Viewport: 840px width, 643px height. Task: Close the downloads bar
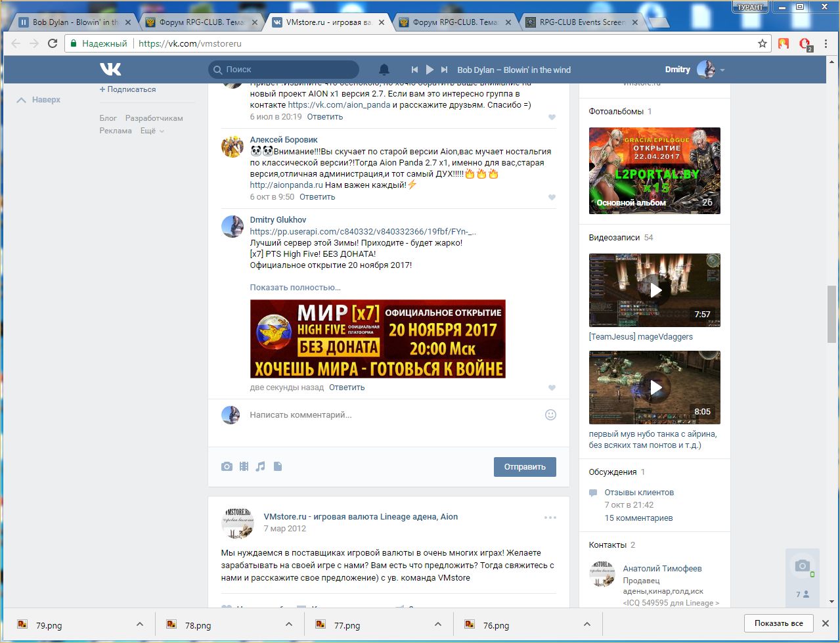point(826,623)
